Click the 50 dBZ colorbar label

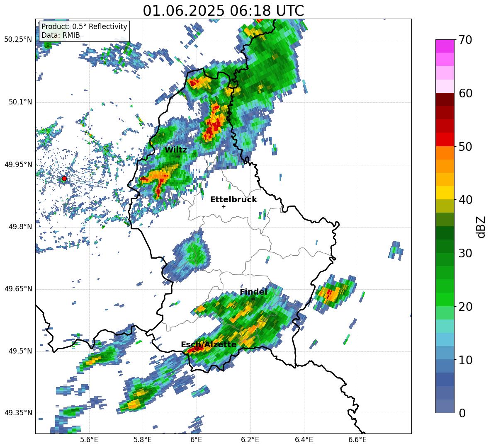pos(465,146)
